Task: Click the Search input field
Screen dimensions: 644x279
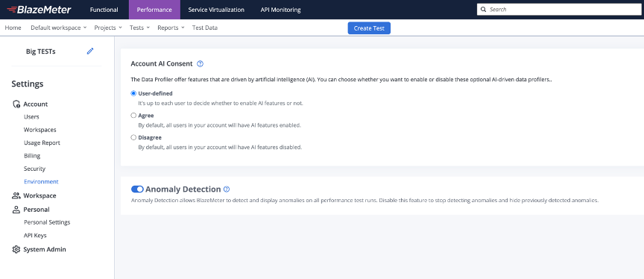Action: point(559,10)
